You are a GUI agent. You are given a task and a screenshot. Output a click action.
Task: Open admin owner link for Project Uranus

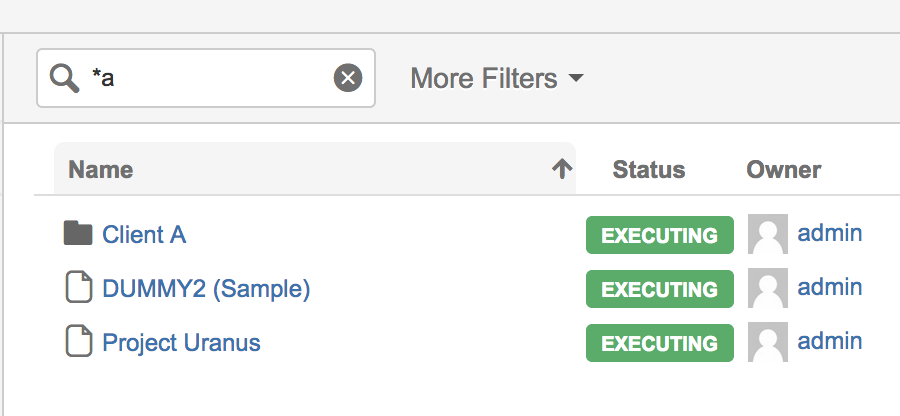(x=829, y=341)
